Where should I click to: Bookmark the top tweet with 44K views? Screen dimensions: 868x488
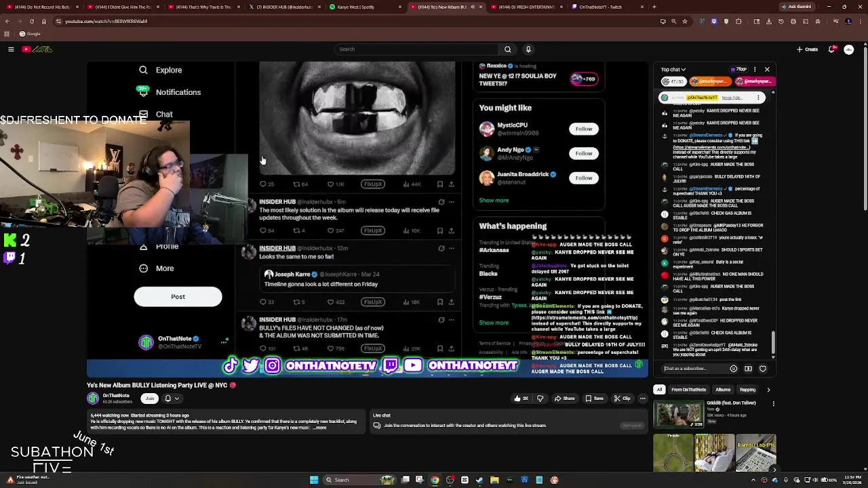click(x=439, y=184)
